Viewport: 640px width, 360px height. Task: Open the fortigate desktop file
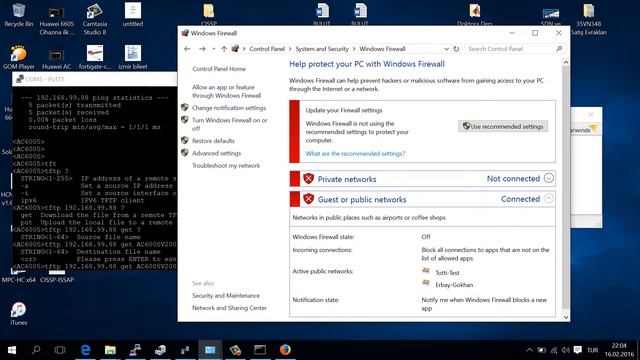click(x=95, y=57)
